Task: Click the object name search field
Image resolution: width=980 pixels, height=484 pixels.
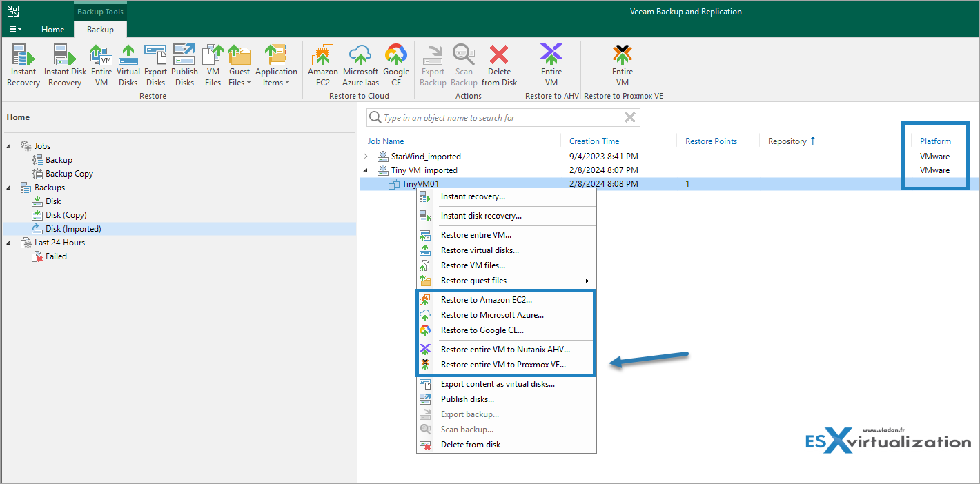Action: pos(502,118)
